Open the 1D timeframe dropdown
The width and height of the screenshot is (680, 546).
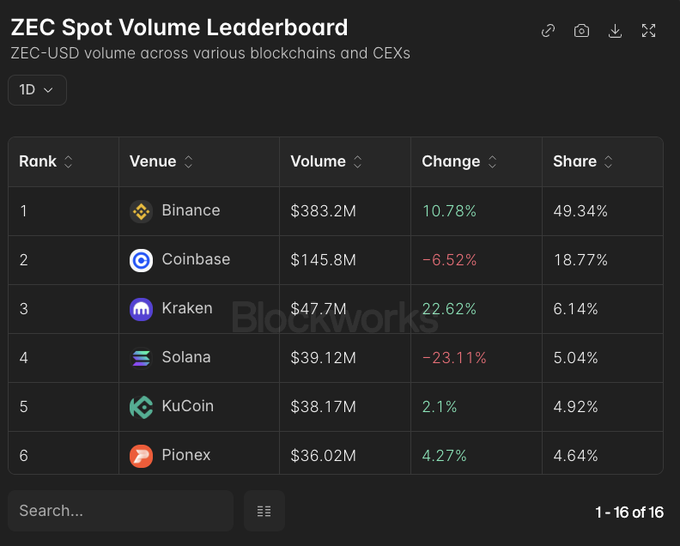coord(37,90)
